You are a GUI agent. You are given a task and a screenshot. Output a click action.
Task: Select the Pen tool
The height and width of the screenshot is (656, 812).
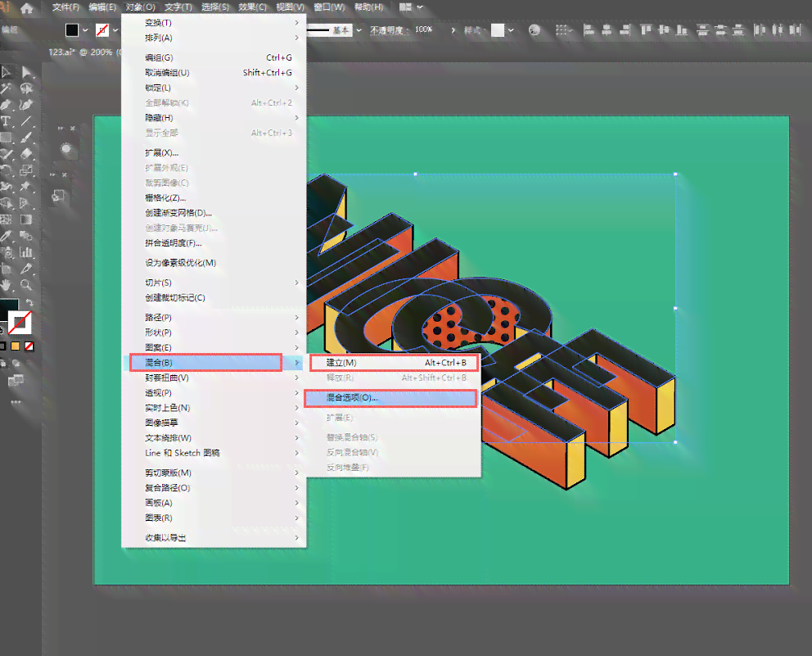click(6, 105)
